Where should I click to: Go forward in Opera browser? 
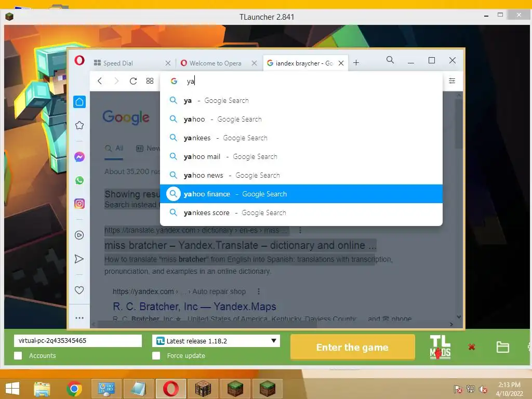116,81
